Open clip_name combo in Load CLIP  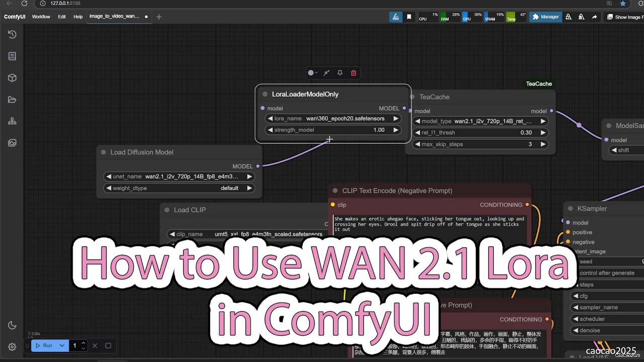pos(247,234)
